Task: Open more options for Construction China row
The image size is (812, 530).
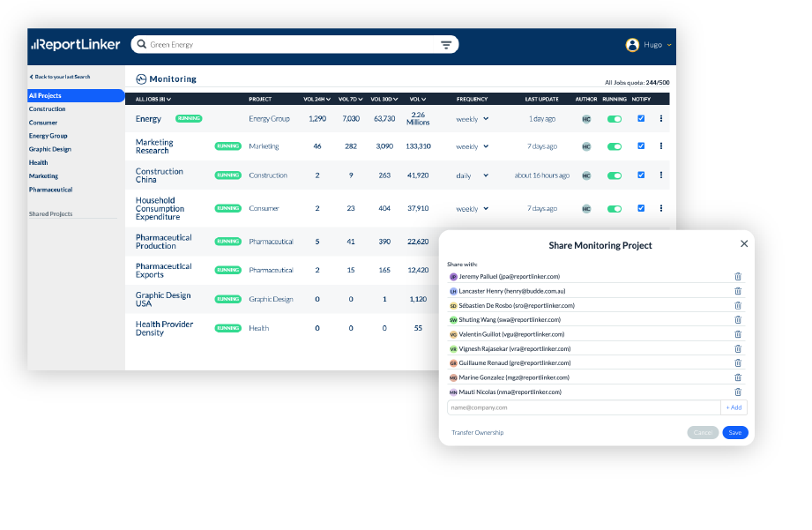Action: pos(660,175)
